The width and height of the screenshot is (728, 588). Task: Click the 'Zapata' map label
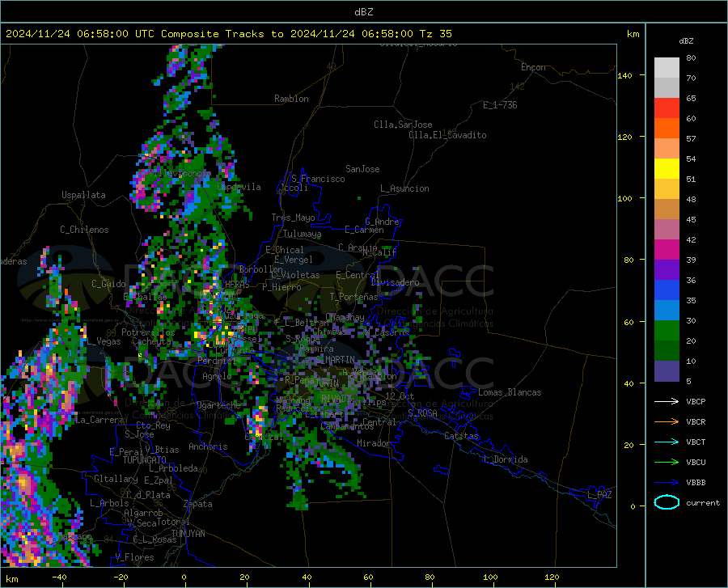coord(198,504)
